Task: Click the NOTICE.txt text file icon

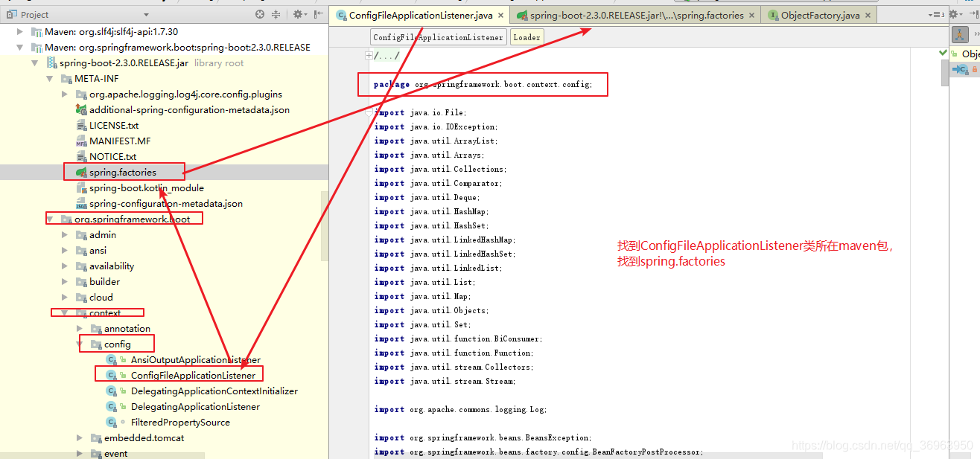Action: click(81, 157)
